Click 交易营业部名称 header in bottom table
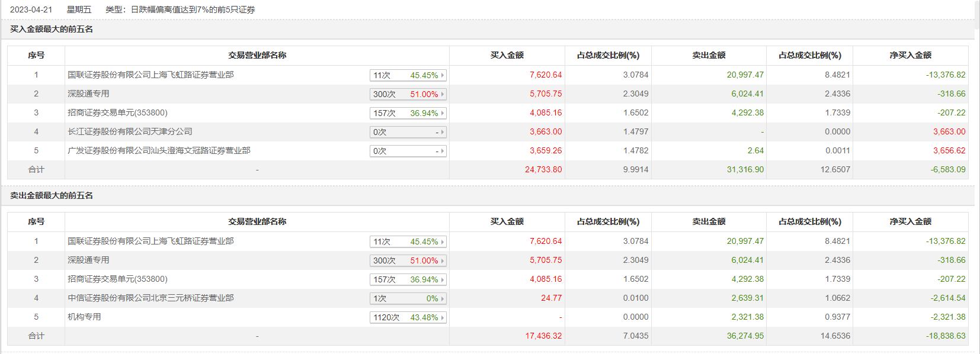 tap(257, 221)
